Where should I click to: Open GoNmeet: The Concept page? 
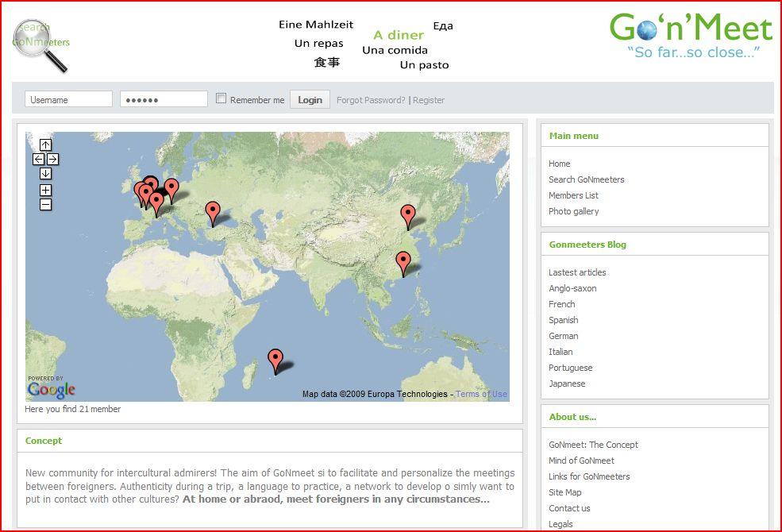click(x=594, y=445)
